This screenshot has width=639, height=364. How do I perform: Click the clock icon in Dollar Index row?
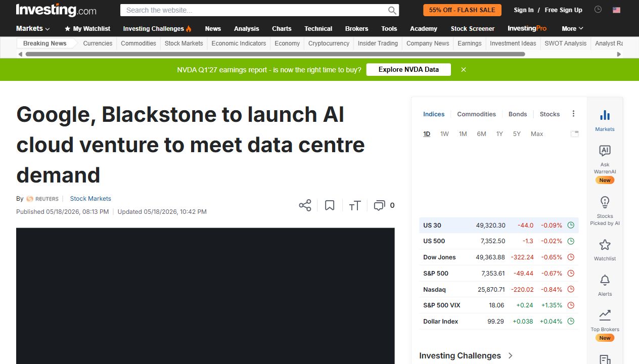(571, 322)
